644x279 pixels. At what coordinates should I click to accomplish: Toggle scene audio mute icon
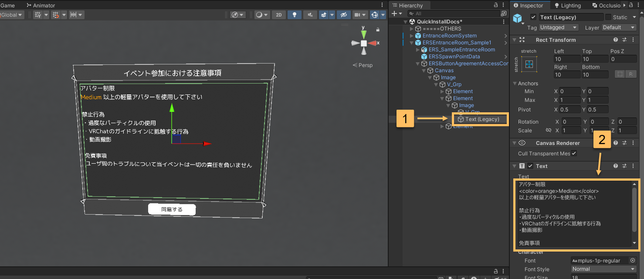tap(310, 15)
